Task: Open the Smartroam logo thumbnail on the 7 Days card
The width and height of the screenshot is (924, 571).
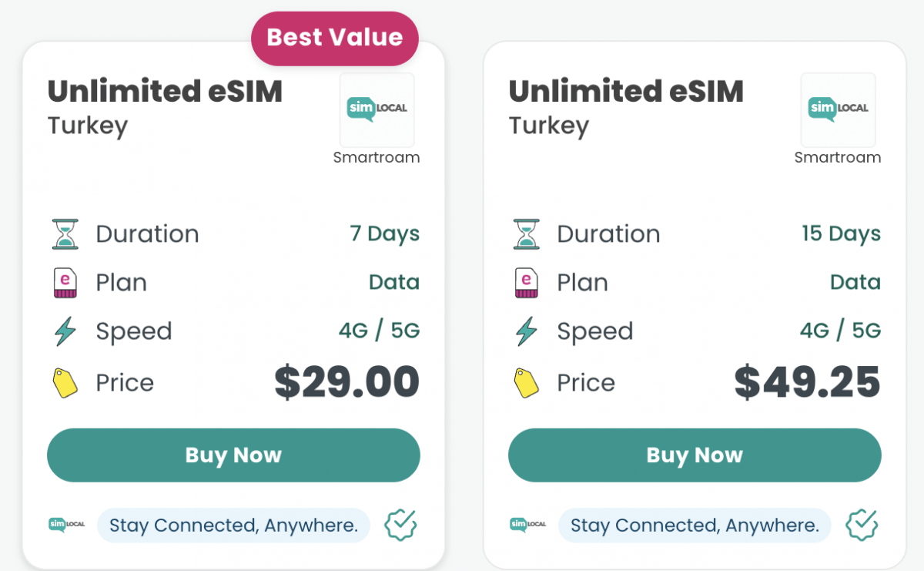Action: pos(377,110)
